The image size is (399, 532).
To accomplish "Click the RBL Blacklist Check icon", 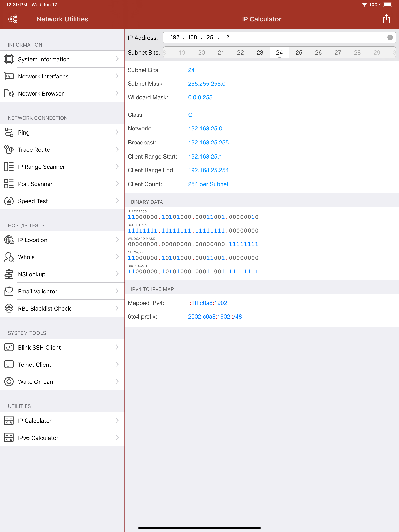I will (x=9, y=308).
